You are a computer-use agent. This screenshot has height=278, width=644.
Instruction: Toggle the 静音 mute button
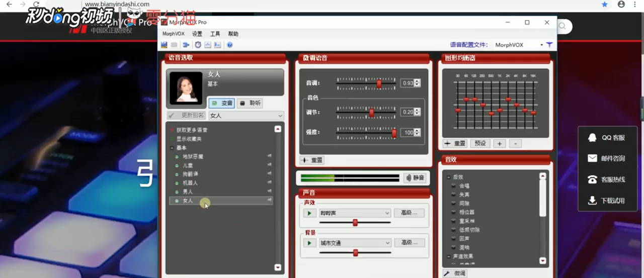pyautogui.click(x=416, y=177)
